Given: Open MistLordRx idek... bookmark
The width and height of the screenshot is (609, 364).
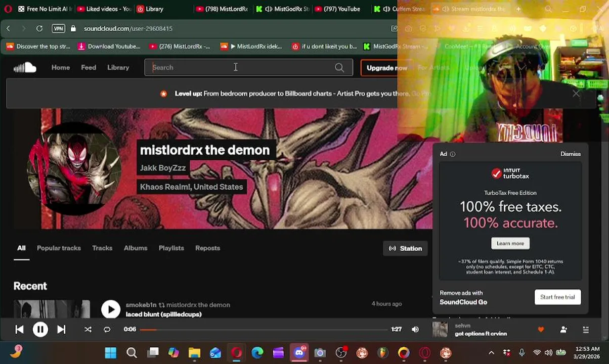Looking at the screenshot, I should coord(251,47).
